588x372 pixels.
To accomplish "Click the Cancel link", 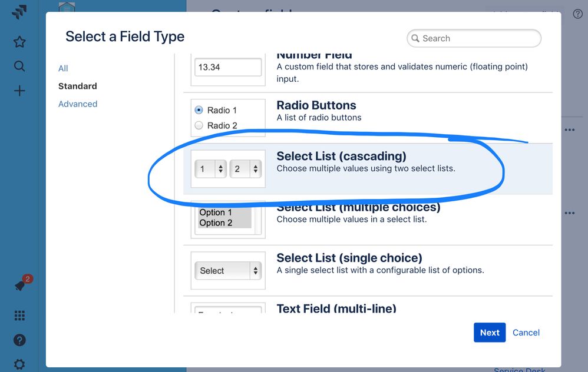I will pos(526,333).
